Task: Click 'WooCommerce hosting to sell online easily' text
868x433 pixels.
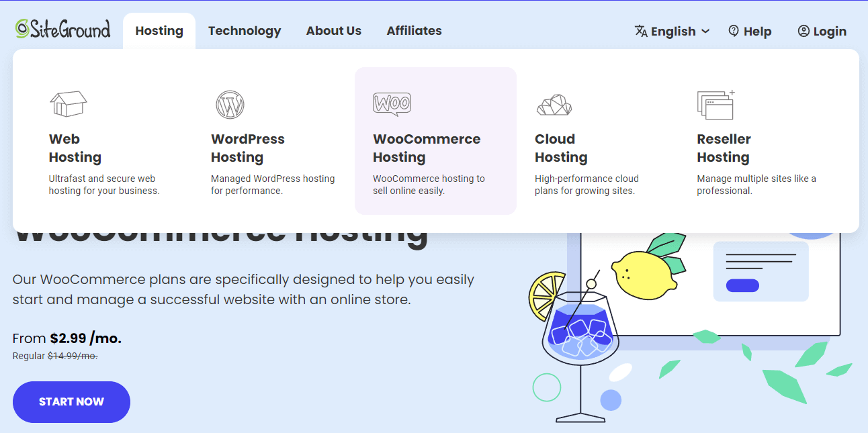Action: tap(429, 185)
